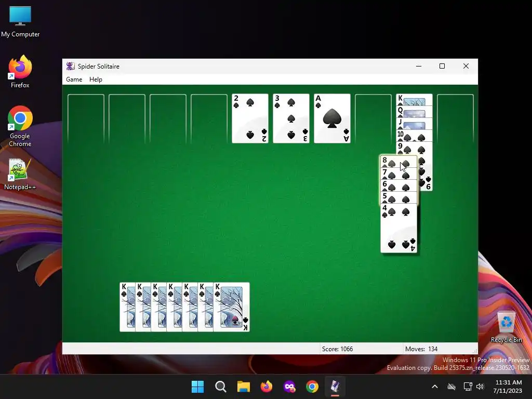Click the Queen of spades in ninth column
The height and width of the screenshot is (399, 532).
[x=414, y=112]
